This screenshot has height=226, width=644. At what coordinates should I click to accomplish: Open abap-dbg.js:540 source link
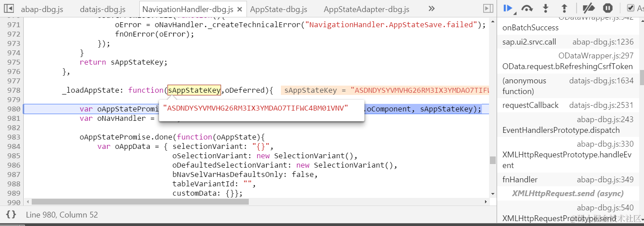click(x=605, y=207)
